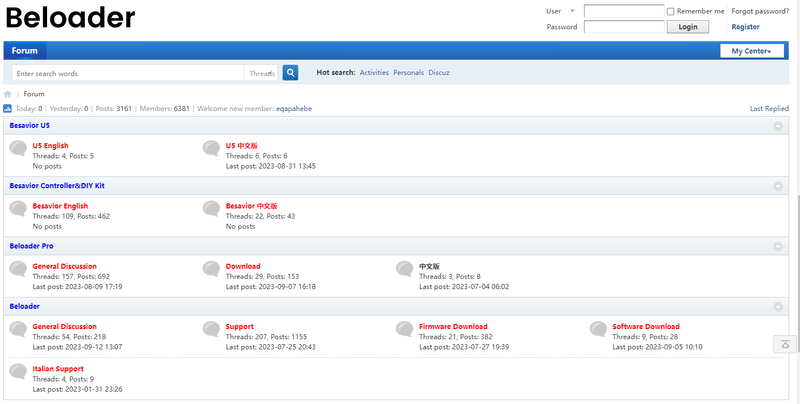This screenshot has width=800, height=404.
Task: Open the U5 English forum
Action: pos(50,145)
